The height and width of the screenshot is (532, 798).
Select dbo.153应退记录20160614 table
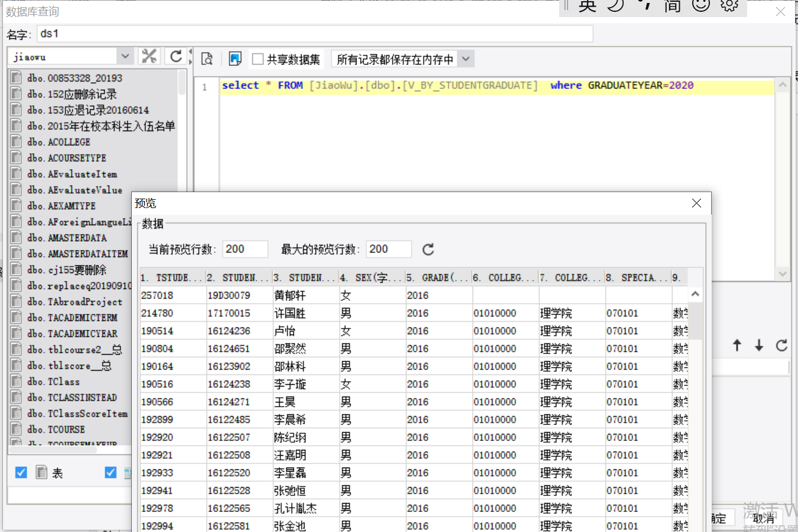88,110
